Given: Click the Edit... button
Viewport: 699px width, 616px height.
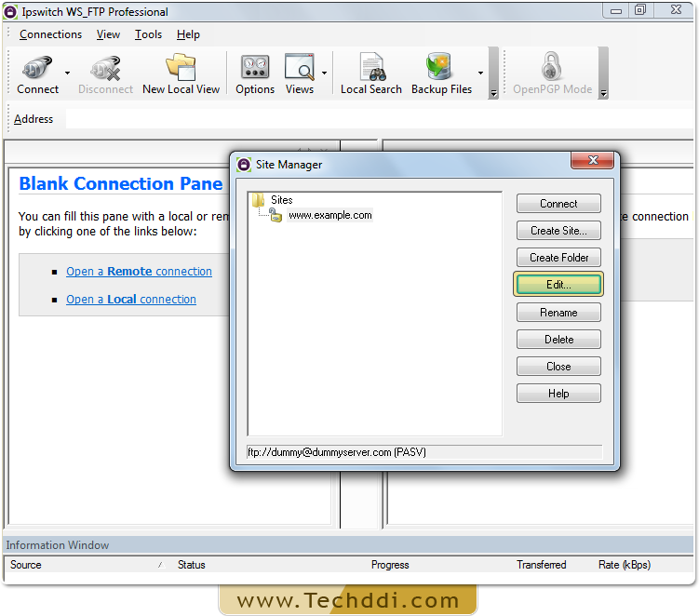Looking at the screenshot, I should [x=558, y=285].
